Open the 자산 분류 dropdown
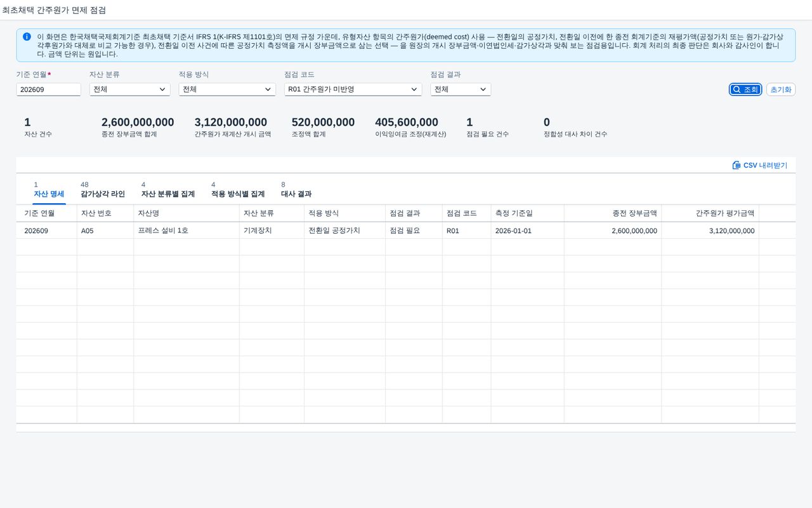 pos(129,90)
